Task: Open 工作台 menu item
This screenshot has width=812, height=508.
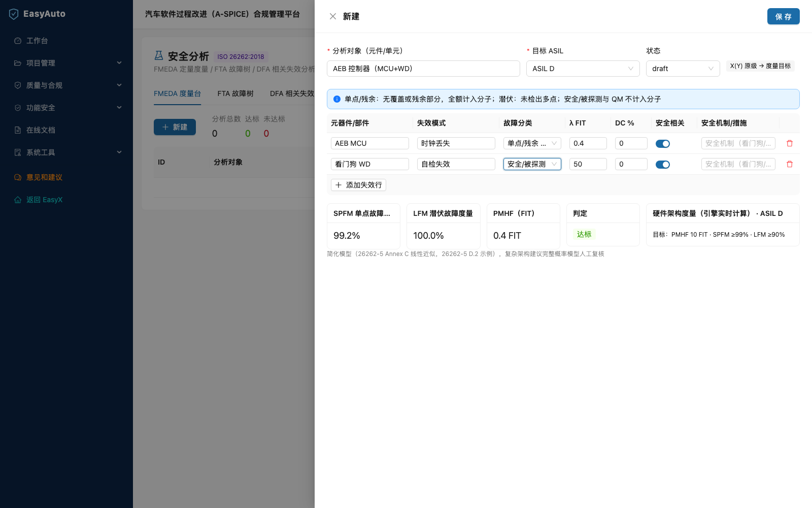Action: pos(66,41)
